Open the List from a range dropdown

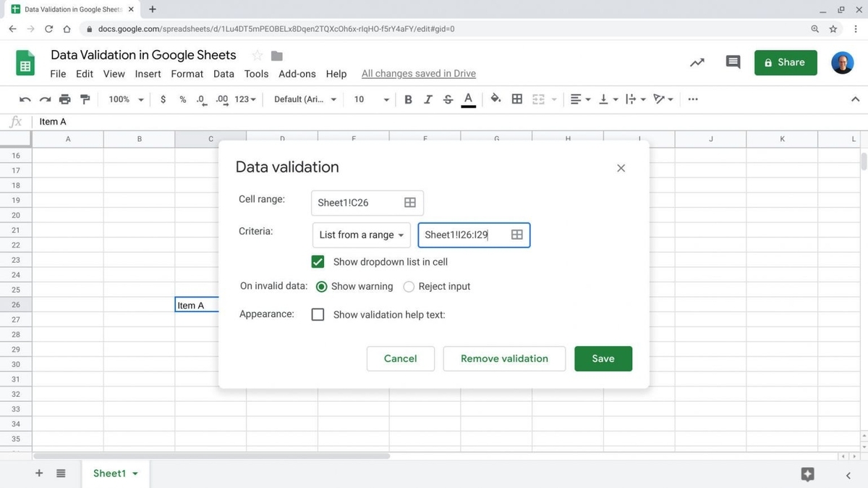(361, 235)
